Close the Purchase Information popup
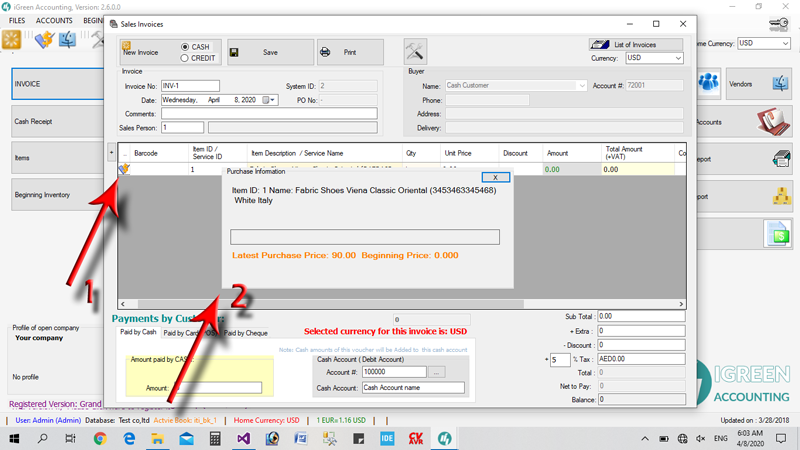Screen dimensions: 800x450 [495, 177]
